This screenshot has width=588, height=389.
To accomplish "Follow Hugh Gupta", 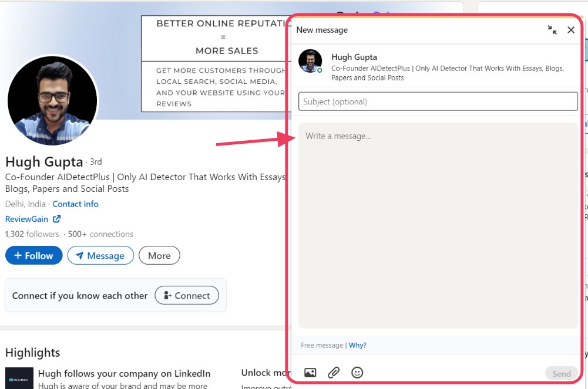I will [x=33, y=255].
